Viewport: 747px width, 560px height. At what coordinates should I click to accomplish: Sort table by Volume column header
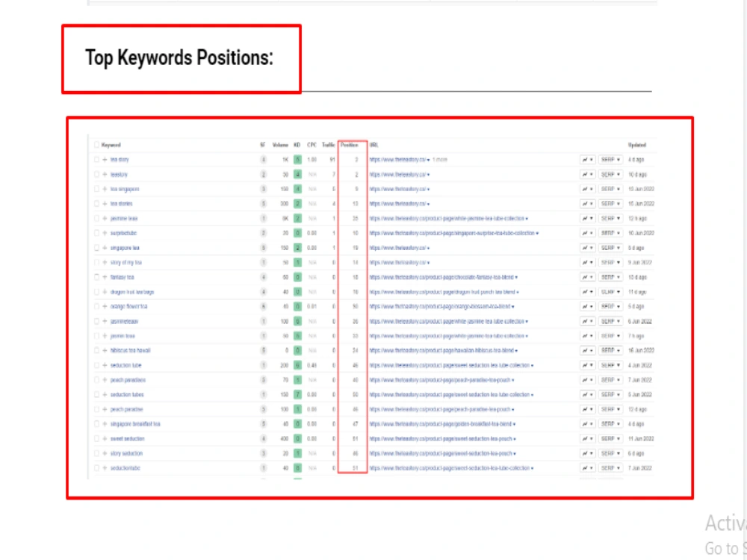click(280, 145)
